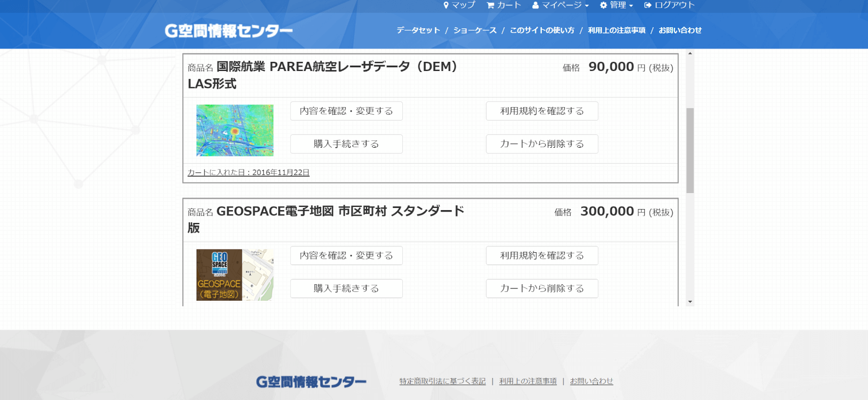This screenshot has height=400, width=868.
Task: Click the カートに入れた日：2016年11月22日 text
Action: coord(248,173)
